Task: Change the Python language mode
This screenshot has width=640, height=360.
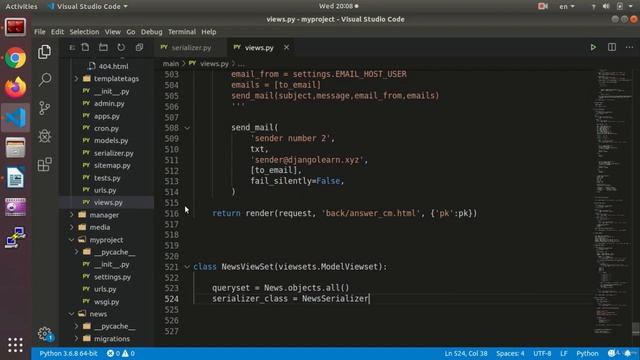Action: click(587, 353)
